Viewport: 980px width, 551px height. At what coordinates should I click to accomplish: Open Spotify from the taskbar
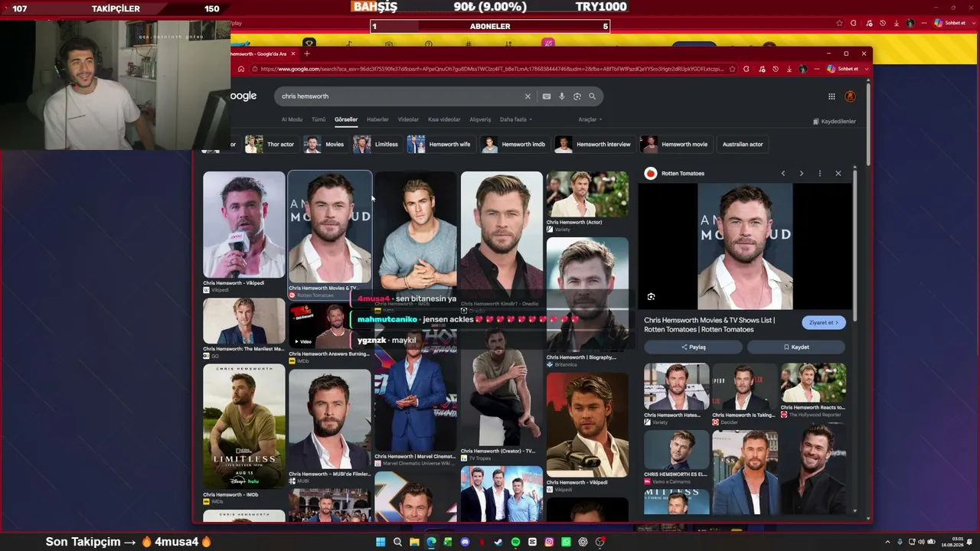(x=515, y=542)
